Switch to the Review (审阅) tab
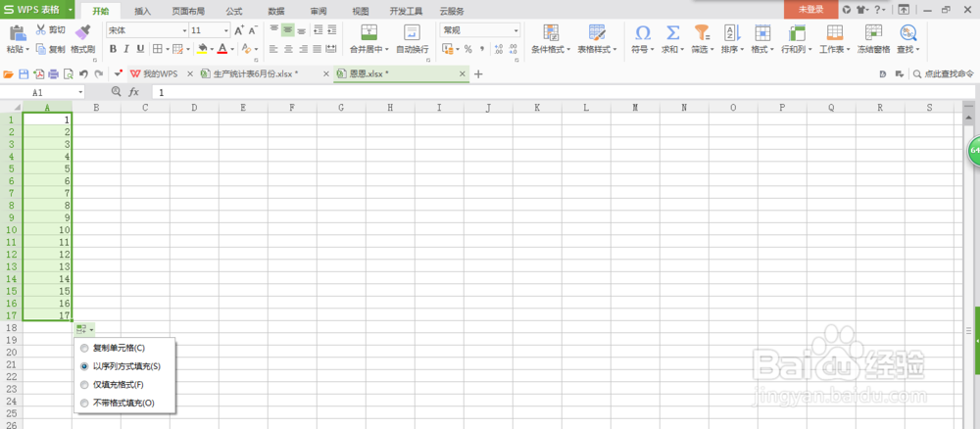 tap(318, 11)
